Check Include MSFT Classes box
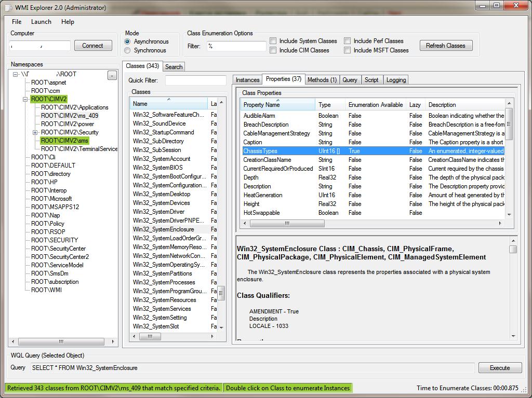Viewport: 532px width, 398px height. point(348,50)
